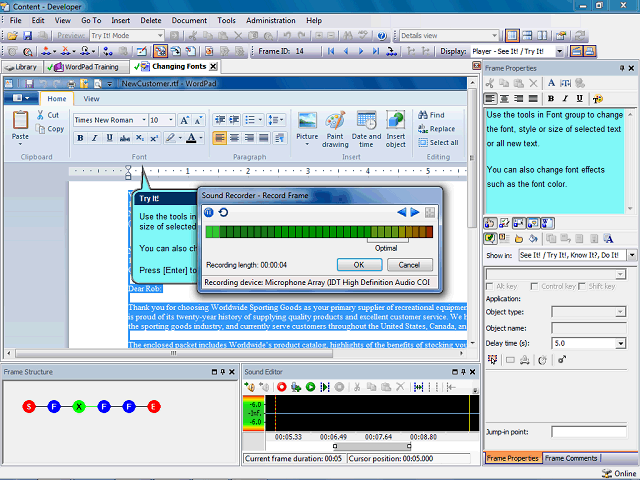Click Cancel in Sound Recorder dialog
Screen dimensions: 640x480
click(409, 265)
